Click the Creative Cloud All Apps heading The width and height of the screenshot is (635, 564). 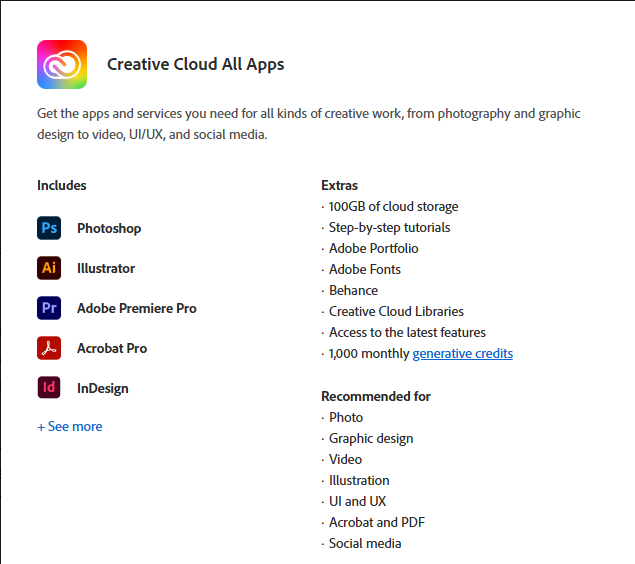196,64
